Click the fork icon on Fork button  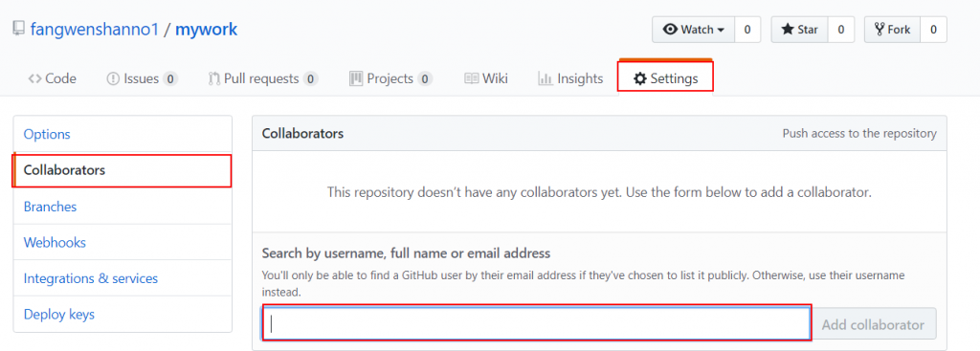(x=880, y=30)
